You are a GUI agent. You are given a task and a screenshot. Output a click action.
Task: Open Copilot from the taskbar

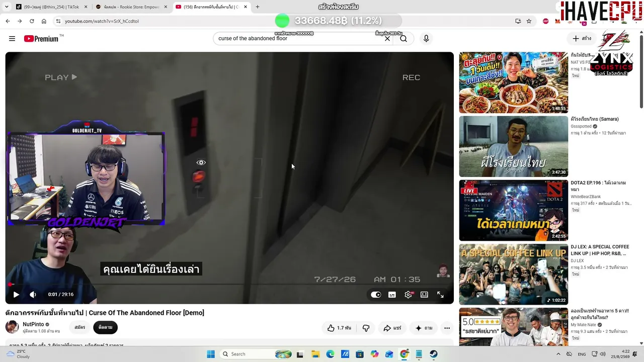374,354
